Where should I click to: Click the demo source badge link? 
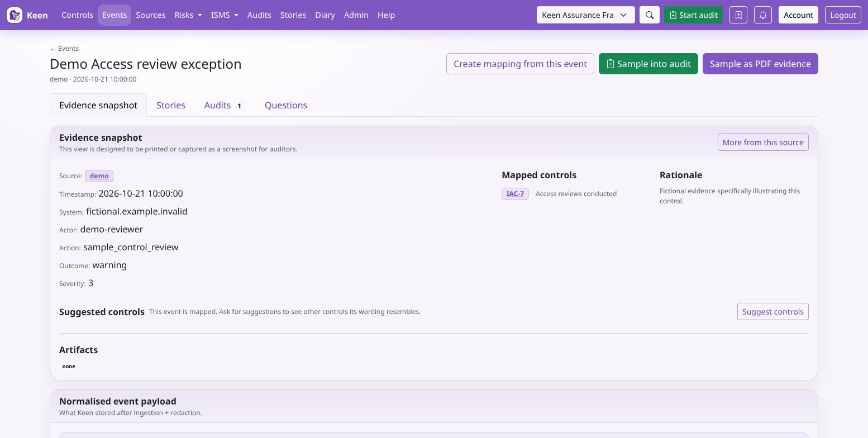tap(99, 176)
